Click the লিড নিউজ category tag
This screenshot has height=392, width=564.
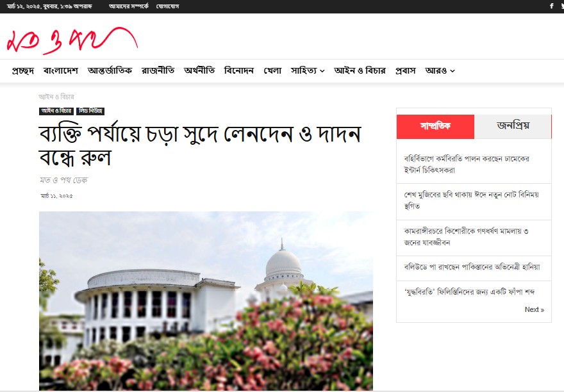click(90, 111)
